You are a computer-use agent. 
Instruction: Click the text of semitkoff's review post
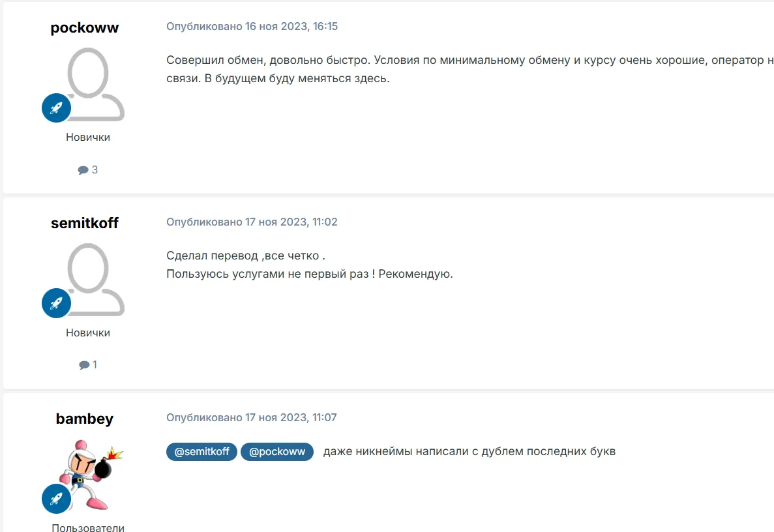click(x=310, y=265)
